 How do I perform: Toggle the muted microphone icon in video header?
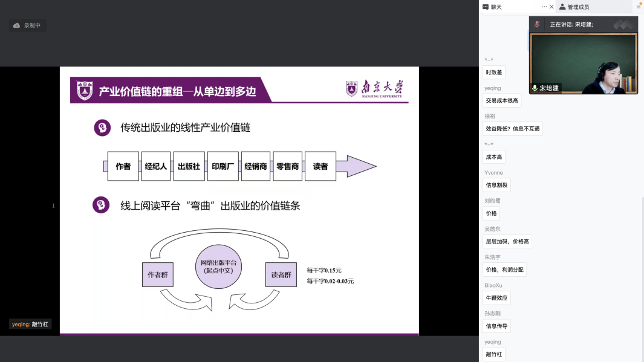(x=536, y=24)
